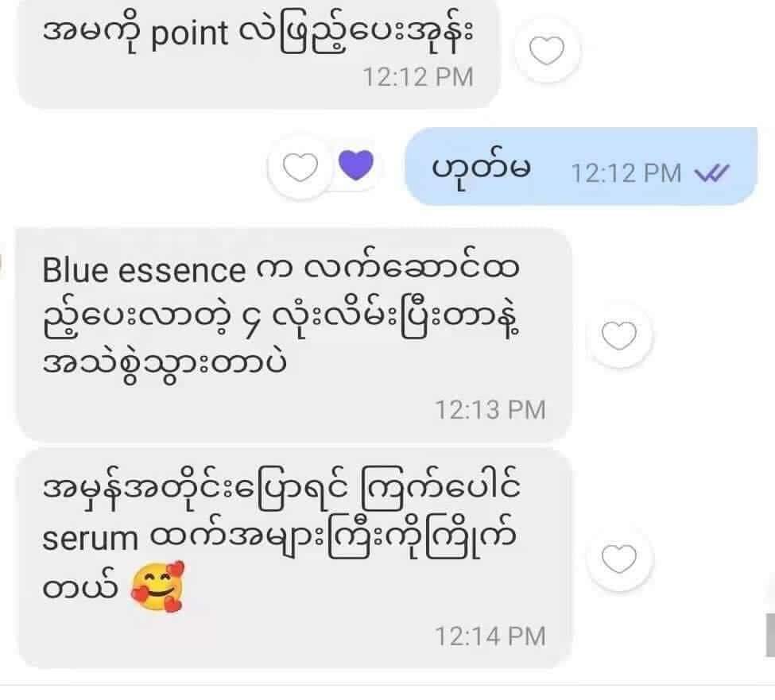The image size is (775, 700).
Task: Click the double-check read receipt icon
Action: point(711,173)
